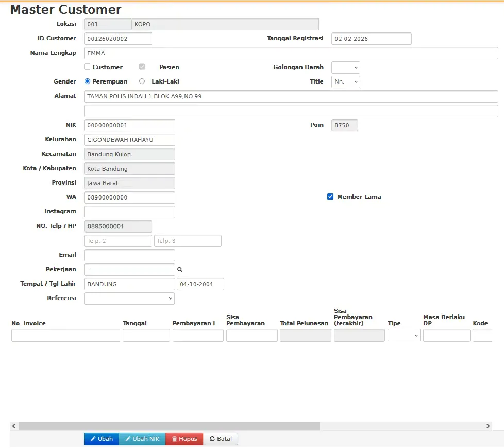Click the ID Customer input field
The height and width of the screenshot is (448, 504).
[x=118, y=39]
